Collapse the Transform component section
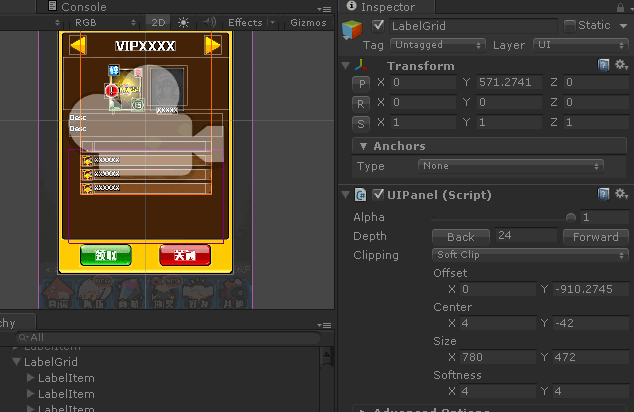634x412 pixels. pos(346,65)
